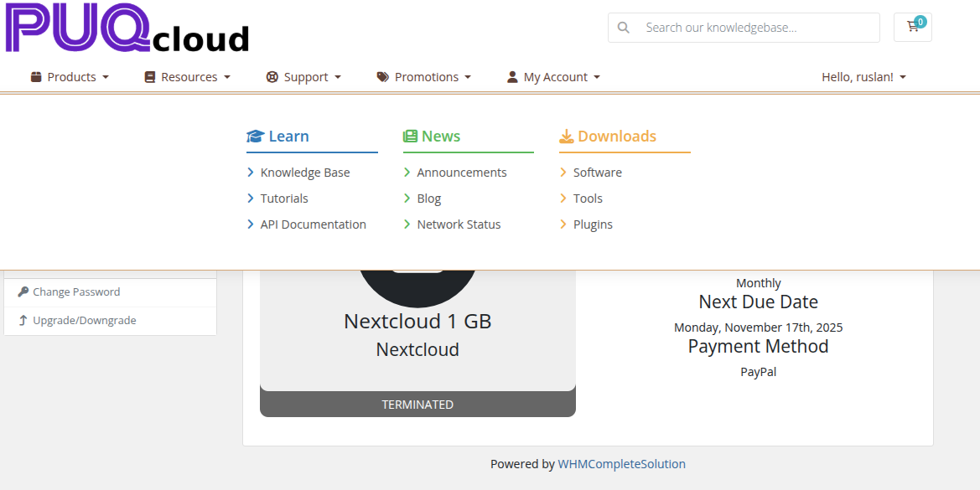Click the News newspaper icon

coord(410,137)
